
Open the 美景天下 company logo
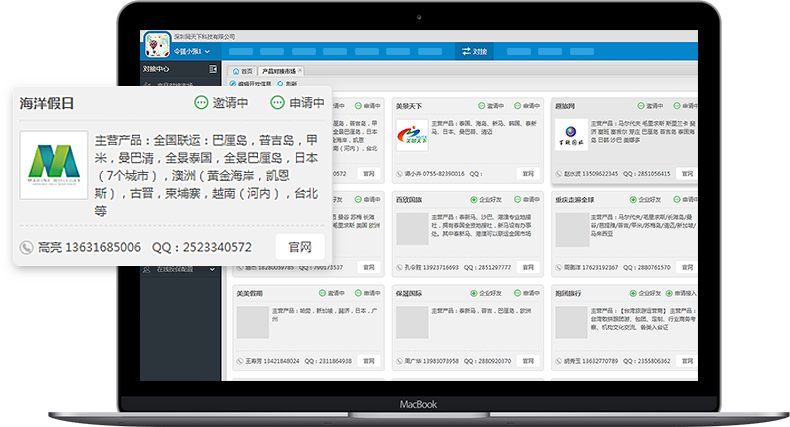[412, 135]
